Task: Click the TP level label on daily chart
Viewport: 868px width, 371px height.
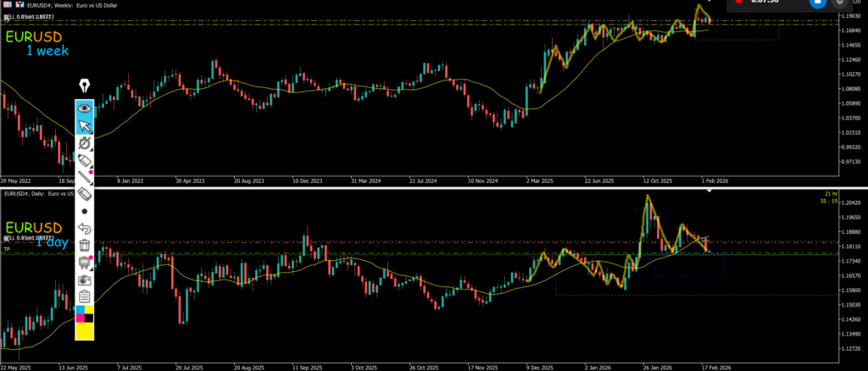Action: (x=6, y=250)
